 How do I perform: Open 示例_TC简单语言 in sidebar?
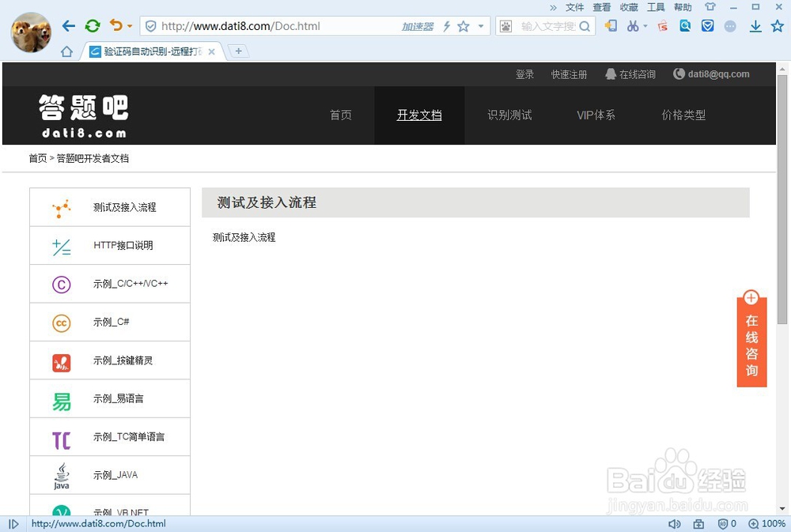[110, 437]
